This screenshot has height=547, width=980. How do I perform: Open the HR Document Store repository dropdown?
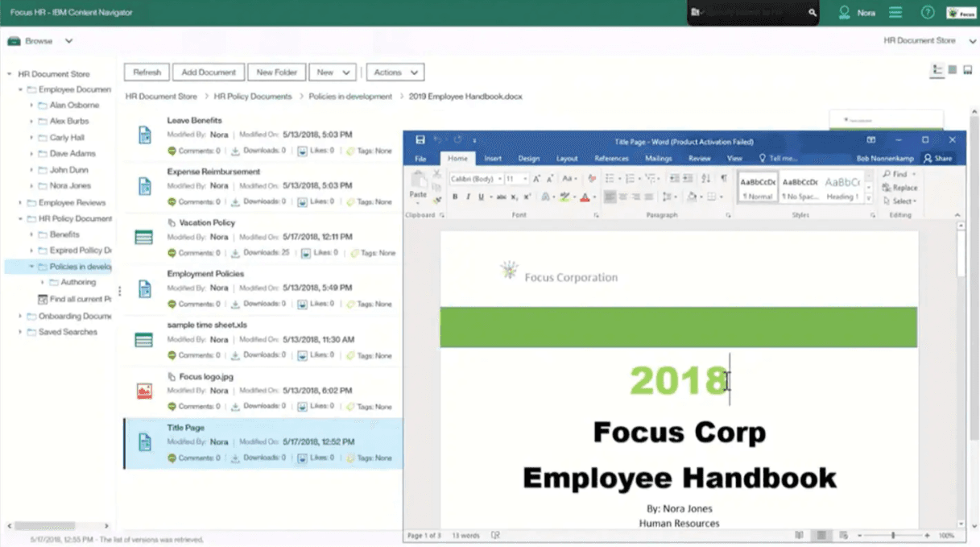(x=928, y=40)
